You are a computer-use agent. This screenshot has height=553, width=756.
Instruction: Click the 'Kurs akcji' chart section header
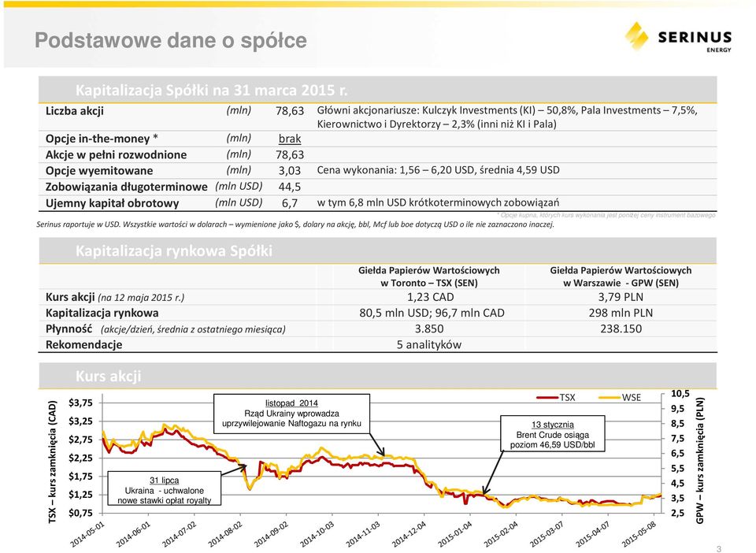[x=108, y=376]
